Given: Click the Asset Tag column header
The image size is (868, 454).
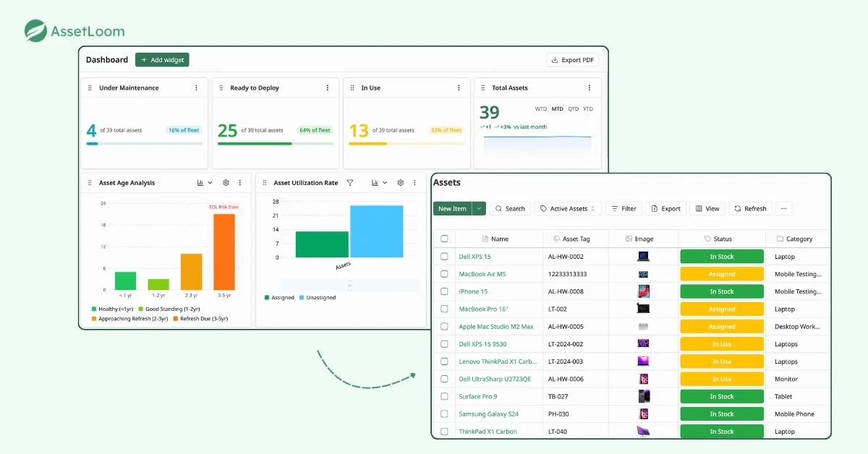Looking at the screenshot, I should [x=571, y=239].
